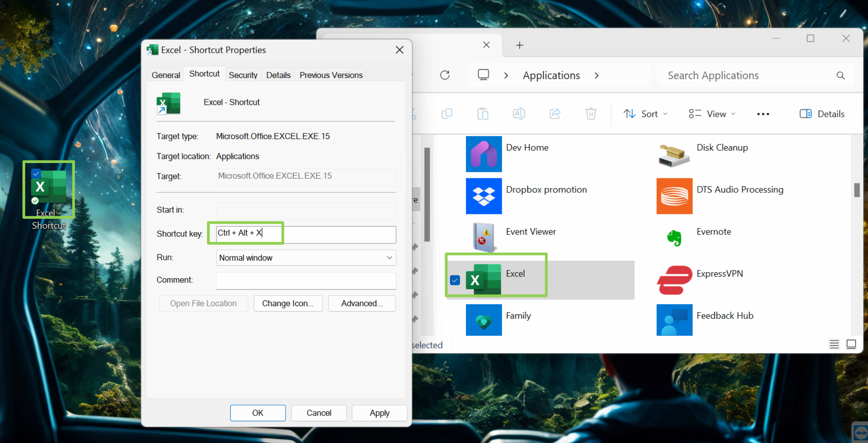Click the Copy icon in Explorer toolbar
The height and width of the screenshot is (443, 868).
447,114
